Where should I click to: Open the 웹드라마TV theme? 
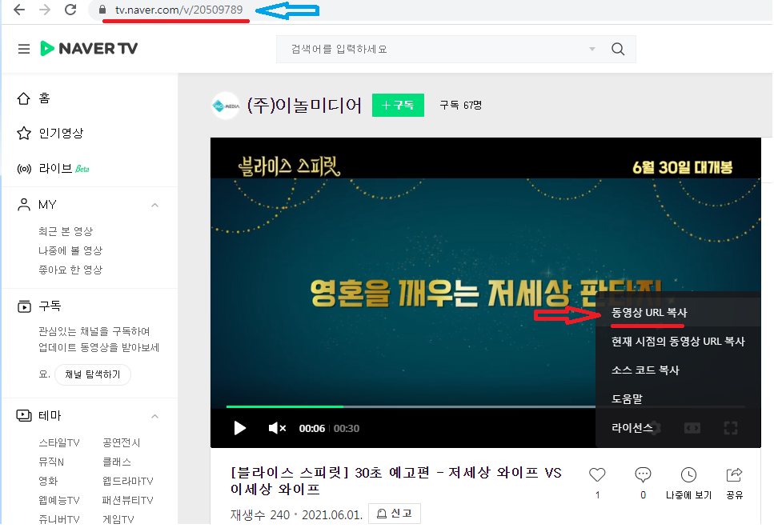click(128, 481)
